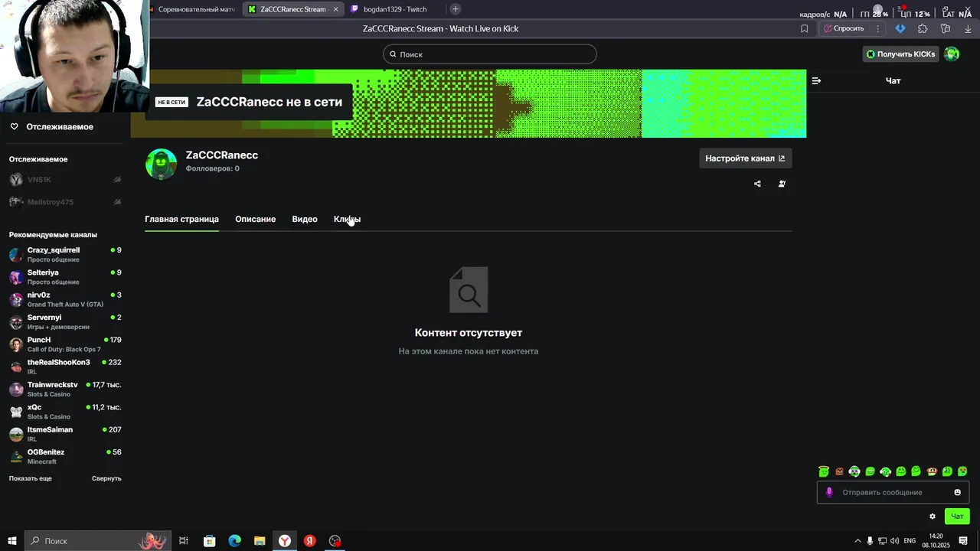Open followed channel VNS1K
The image size is (980, 551).
click(x=65, y=180)
